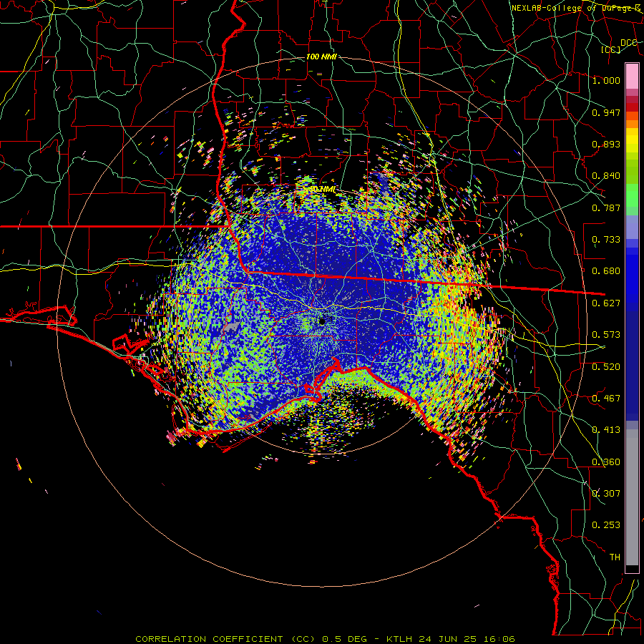This screenshot has height=644, width=644.
Task: Click the 0.680 legend value
Action: (x=606, y=271)
